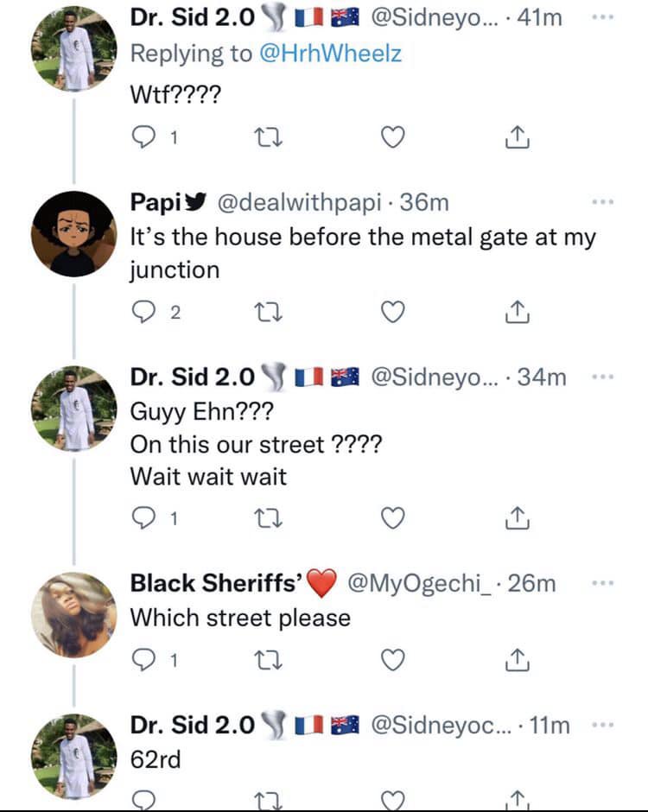Open Papi's cartoon avatar
The width and height of the screenshot is (648, 812).
[x=73, y=234]
